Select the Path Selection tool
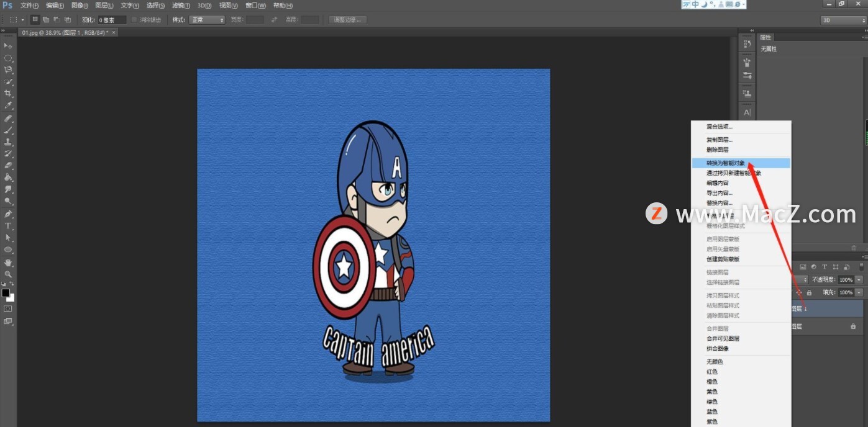 click(8, 238)
